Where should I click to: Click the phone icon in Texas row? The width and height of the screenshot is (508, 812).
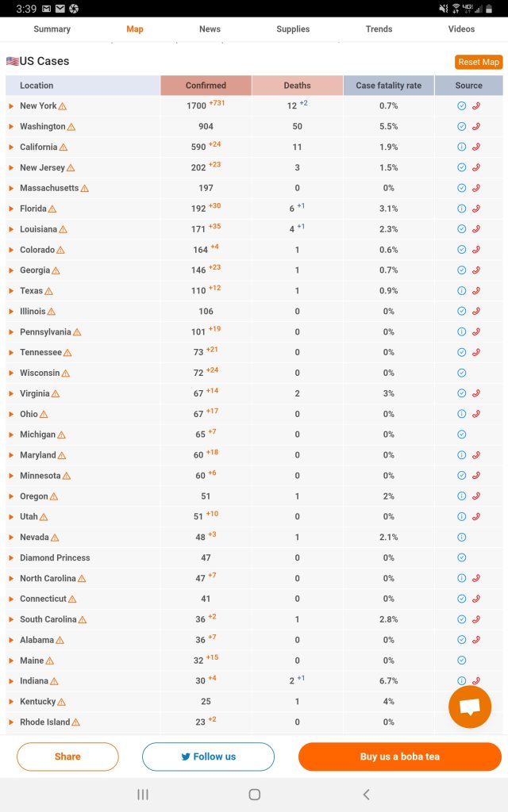pos(476,291)
